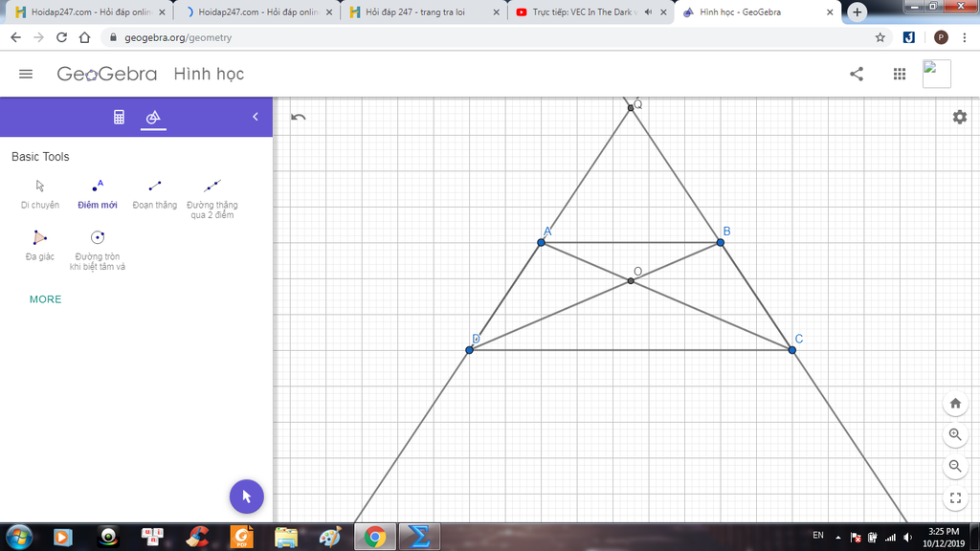Select intersection point O
The height and width of the screenshot is (551, 980).
631,281
